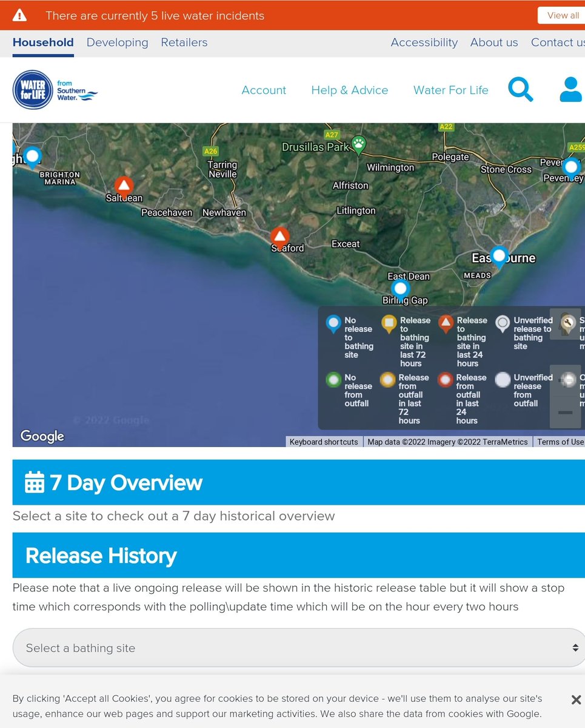Click legend icon for bathing site 24 hours

pos(446,325)
